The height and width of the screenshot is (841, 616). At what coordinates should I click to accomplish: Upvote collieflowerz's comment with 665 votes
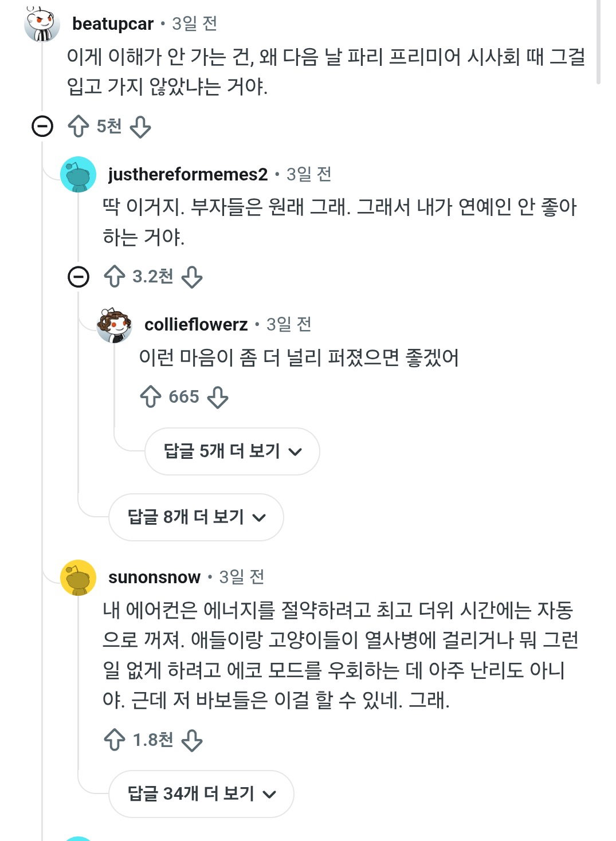[151, 397]
